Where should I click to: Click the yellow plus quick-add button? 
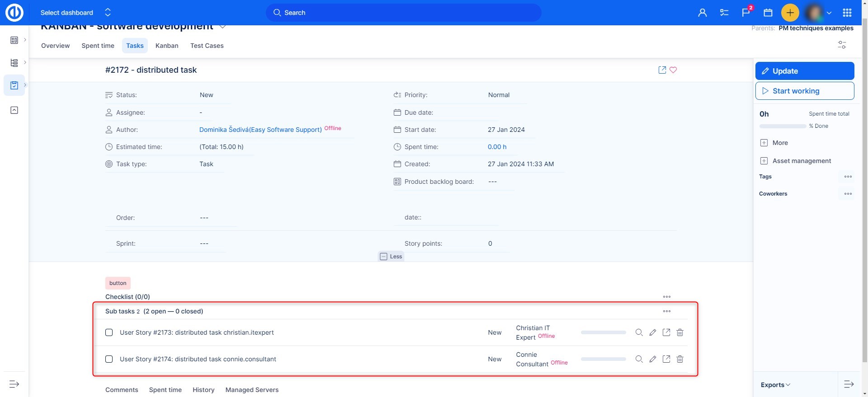pos(790,13)
